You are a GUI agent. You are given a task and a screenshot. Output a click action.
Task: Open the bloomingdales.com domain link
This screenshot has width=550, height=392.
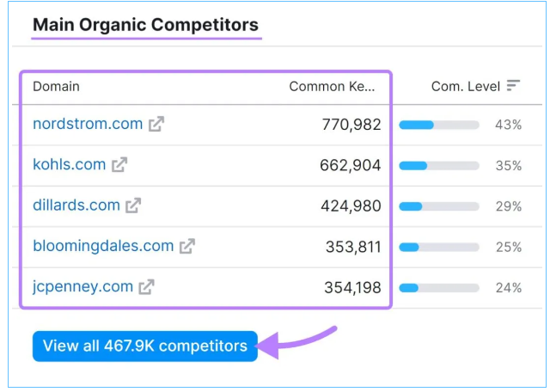coord(103,246)
